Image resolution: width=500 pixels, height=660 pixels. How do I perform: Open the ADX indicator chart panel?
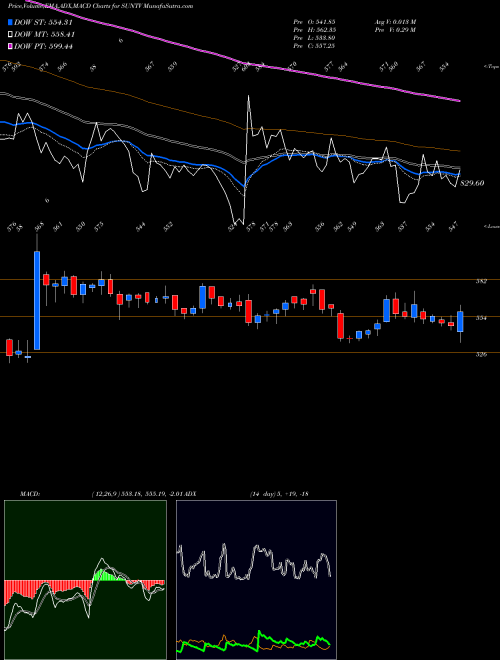coord(256,580)
